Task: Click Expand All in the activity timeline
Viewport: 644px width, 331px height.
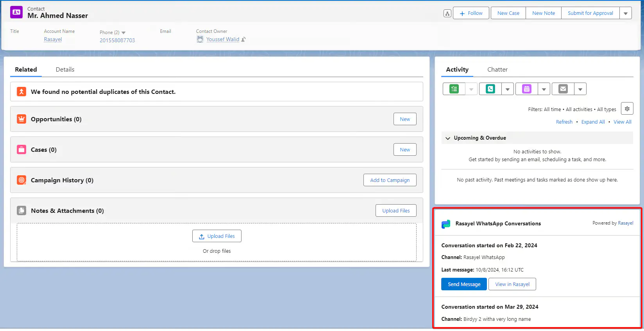Action: (593, 122)
